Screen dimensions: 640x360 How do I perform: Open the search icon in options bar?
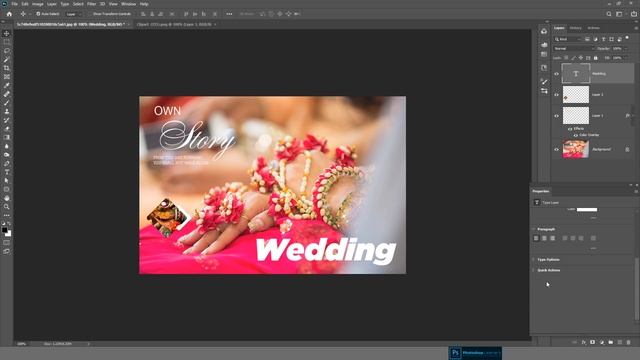pos(609,14)
